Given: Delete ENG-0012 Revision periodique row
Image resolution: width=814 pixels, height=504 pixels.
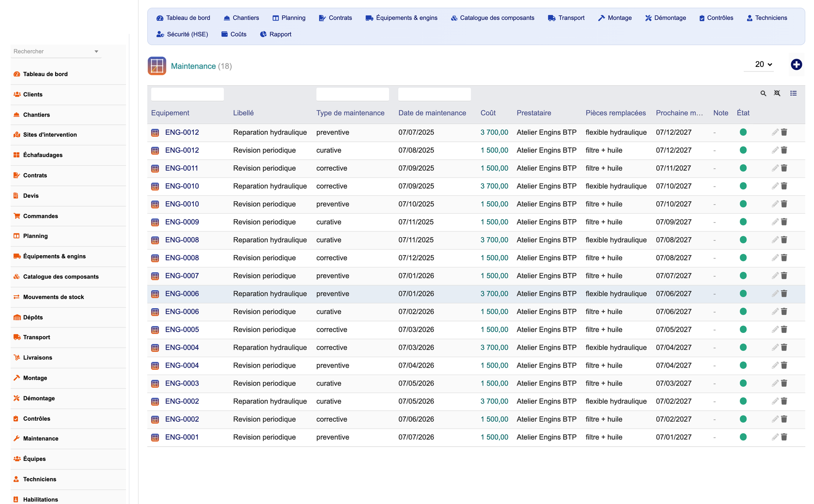Looking at the screenshot, I should 784,150.
